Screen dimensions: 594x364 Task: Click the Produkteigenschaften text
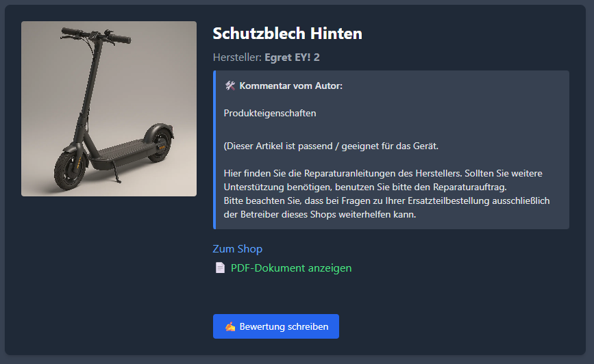coord(270,113)
